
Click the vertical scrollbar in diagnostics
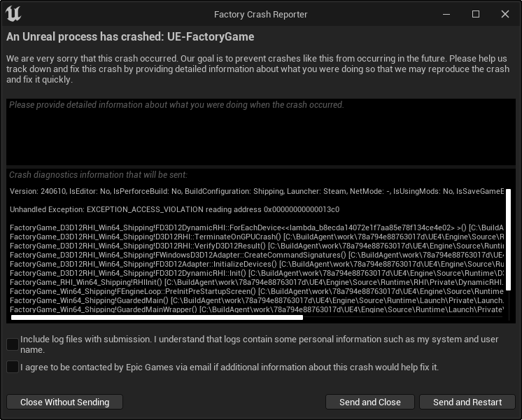(x=508, y=238)
